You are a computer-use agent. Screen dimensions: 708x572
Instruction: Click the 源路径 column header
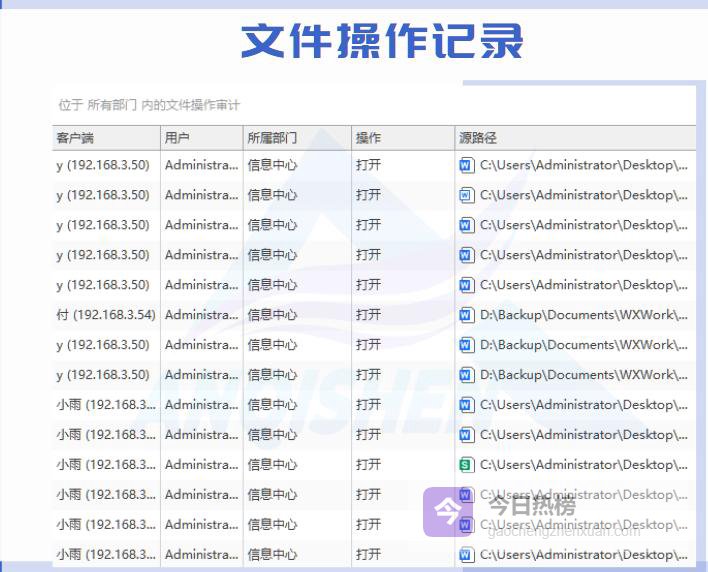[x=478, y=138]
